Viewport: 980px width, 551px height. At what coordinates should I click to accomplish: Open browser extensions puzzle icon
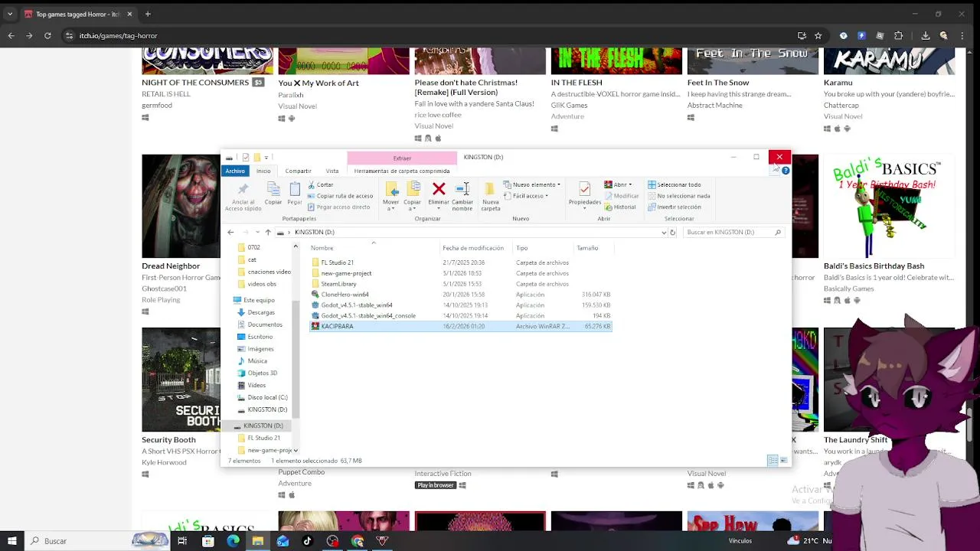coord(898,35)
